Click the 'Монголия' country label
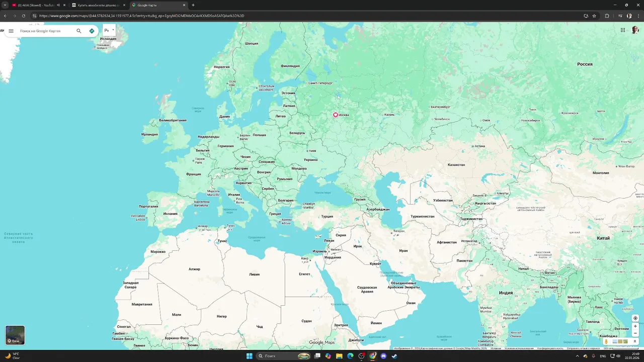 (601, 172)
